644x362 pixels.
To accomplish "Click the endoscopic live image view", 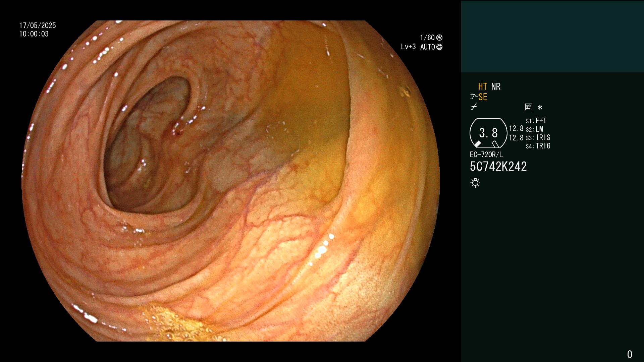I will pos(231,181).
